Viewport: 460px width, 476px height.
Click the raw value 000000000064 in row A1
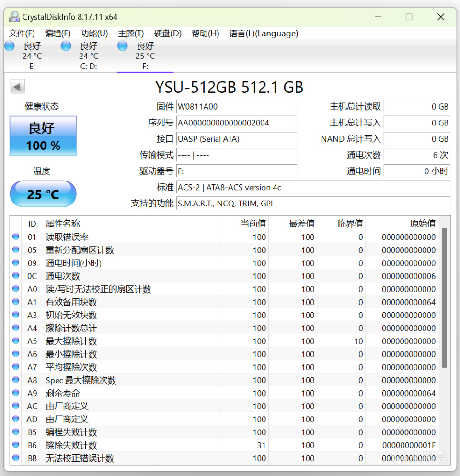(x=409, y=302)
